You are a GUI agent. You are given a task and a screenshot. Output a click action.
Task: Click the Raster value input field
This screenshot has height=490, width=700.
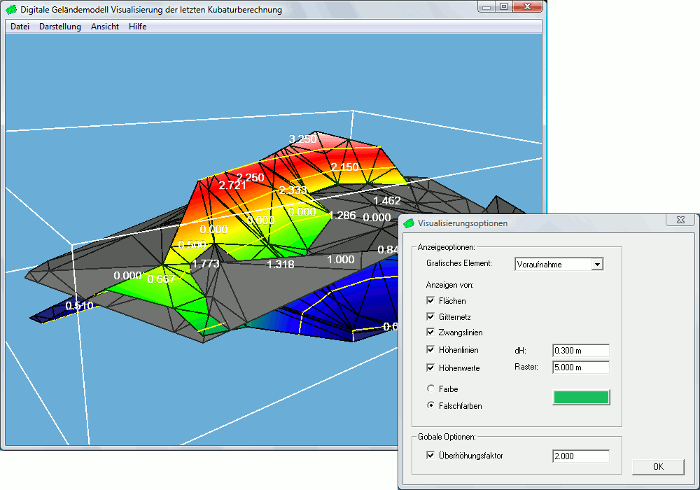click(x=580, y=367)
